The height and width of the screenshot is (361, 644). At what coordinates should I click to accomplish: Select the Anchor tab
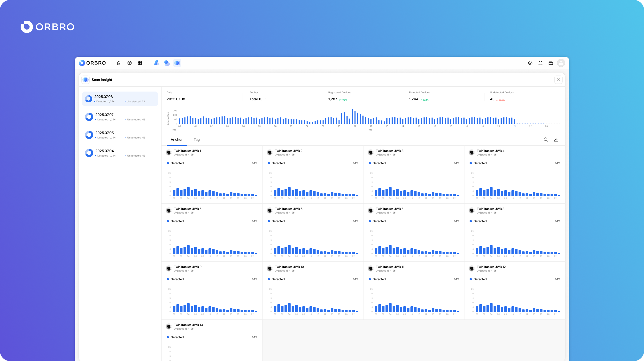[176, 140]
